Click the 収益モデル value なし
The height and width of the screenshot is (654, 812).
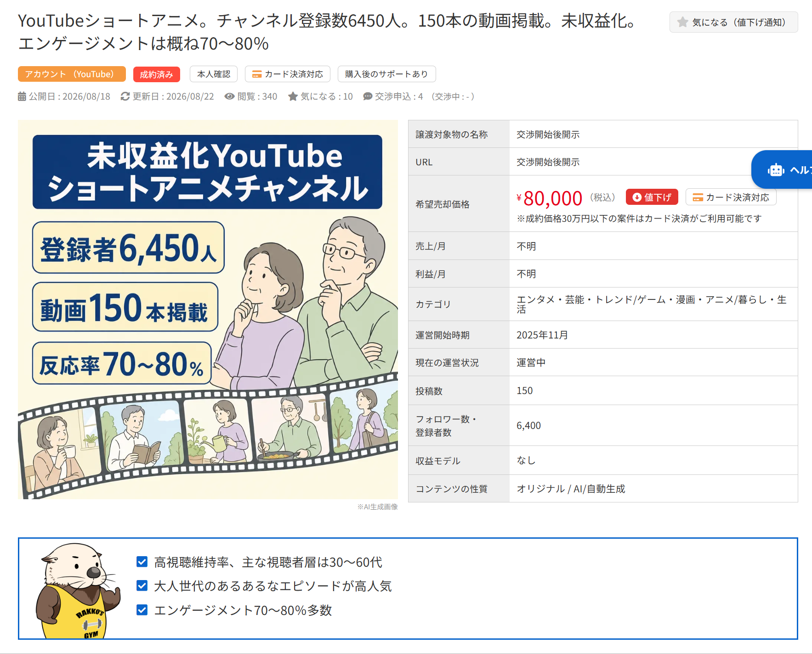(526, 460)
